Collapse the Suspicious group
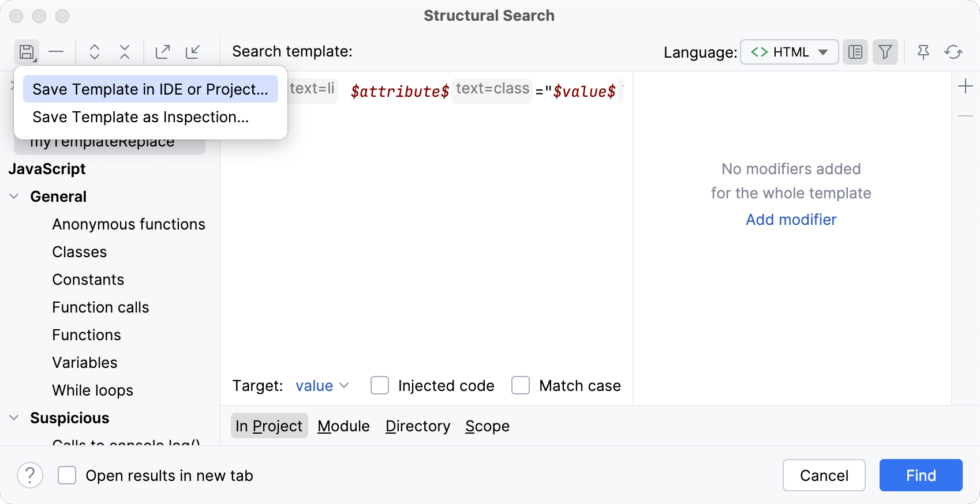The width and height of the screenshot is (980, 504). (14, 418)
